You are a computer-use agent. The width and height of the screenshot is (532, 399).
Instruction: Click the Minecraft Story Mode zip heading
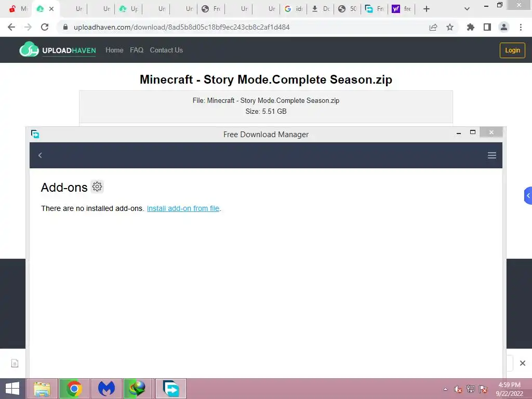pos(266,79)
